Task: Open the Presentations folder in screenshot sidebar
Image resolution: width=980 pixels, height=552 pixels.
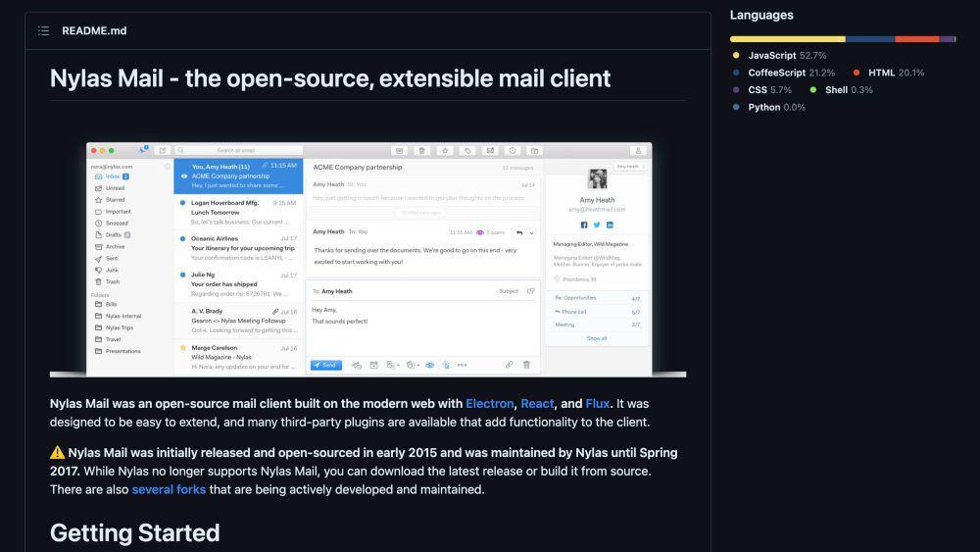Action: (x=118, y=351)
